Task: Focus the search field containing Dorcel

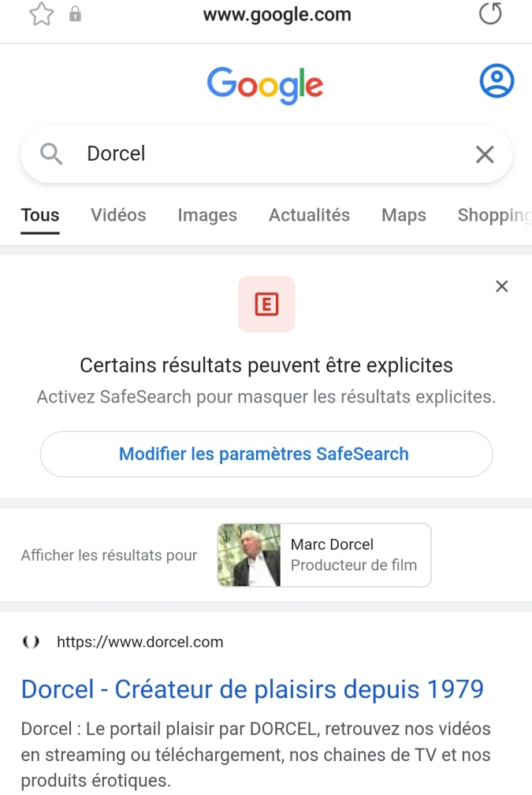Action: pyautogui.click(x=268, y=154)
